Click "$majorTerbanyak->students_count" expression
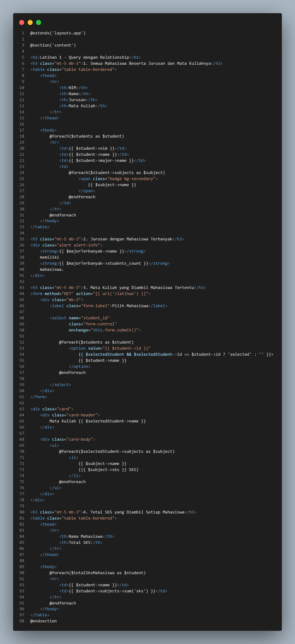 [x=104, y=263]
